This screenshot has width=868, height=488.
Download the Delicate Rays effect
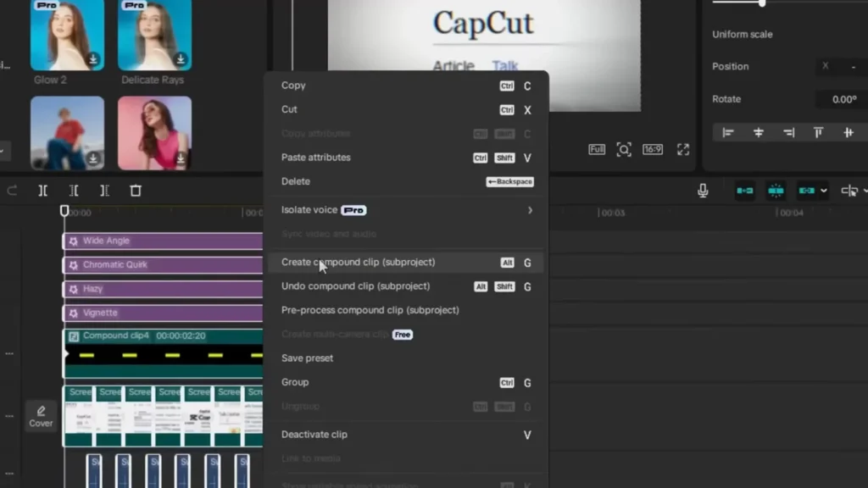click(181, 58)
